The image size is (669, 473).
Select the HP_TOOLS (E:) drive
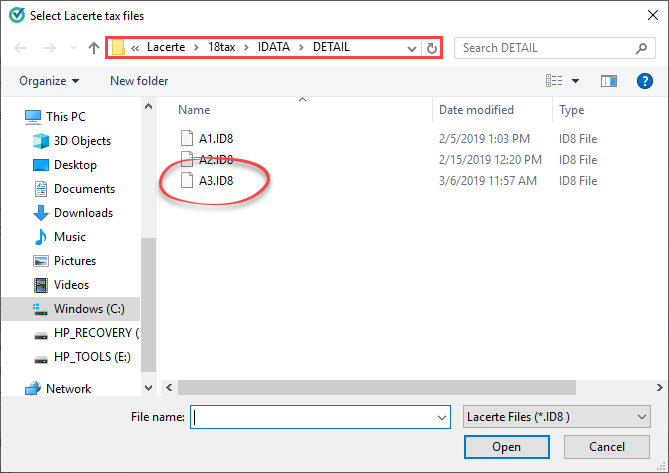[x=92, y=357]
